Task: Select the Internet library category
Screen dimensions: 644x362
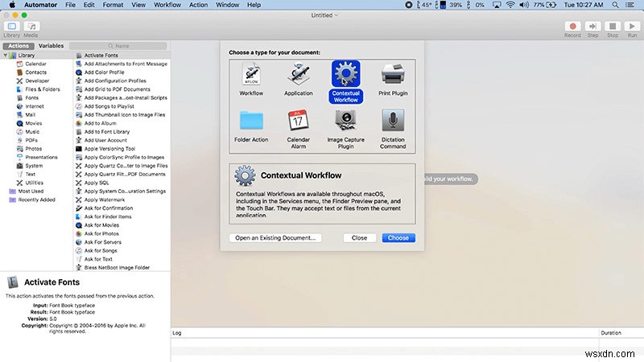Action: (x=35, y=106)
